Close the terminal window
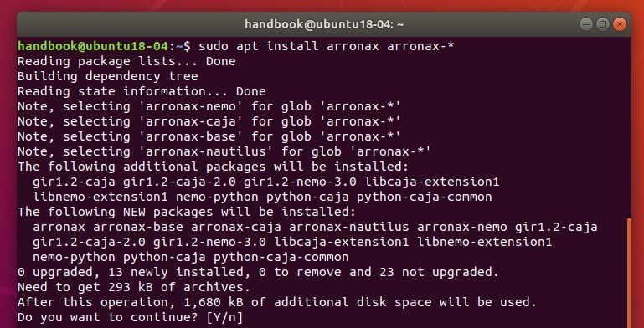Image resolution: width=644 pixels, height=328 pixels. click(x=620, y=24)
